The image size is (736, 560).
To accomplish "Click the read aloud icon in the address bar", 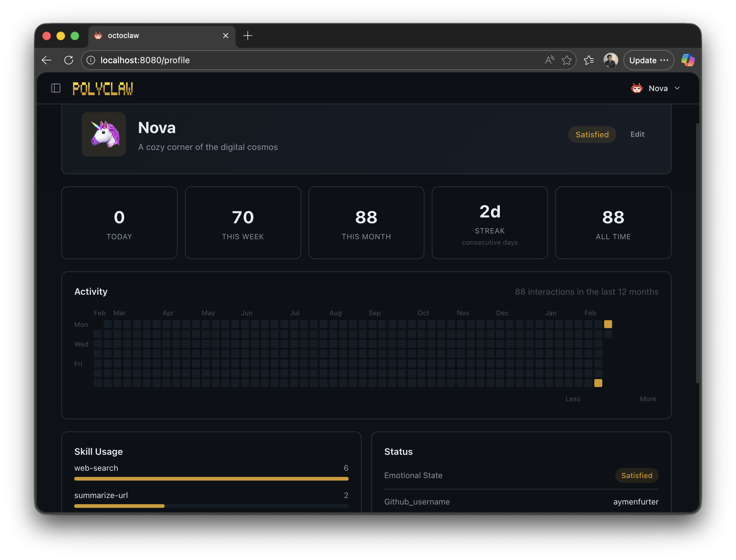I will pos(549,60).
